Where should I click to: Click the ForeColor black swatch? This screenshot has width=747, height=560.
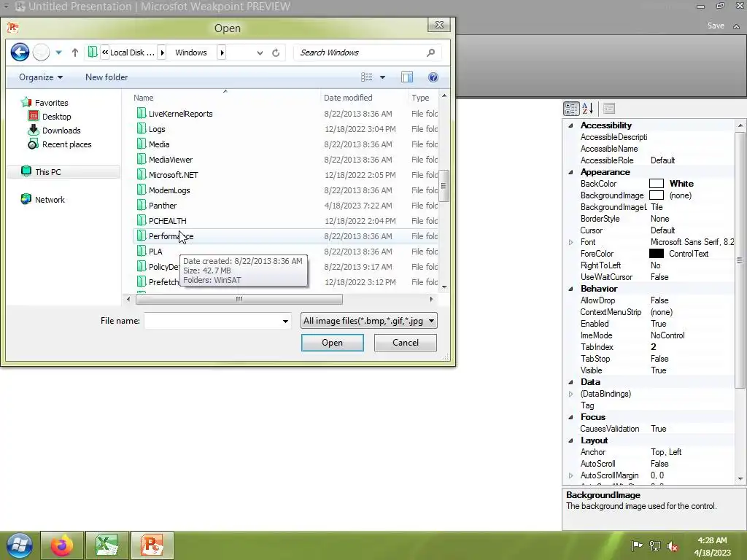point(657,254)
